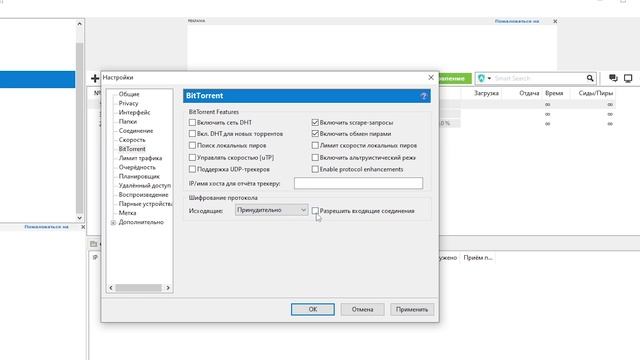Viewport: 640px width, 360px height.
Task: Click the Применить button
Action: click(x=412, y=309)
